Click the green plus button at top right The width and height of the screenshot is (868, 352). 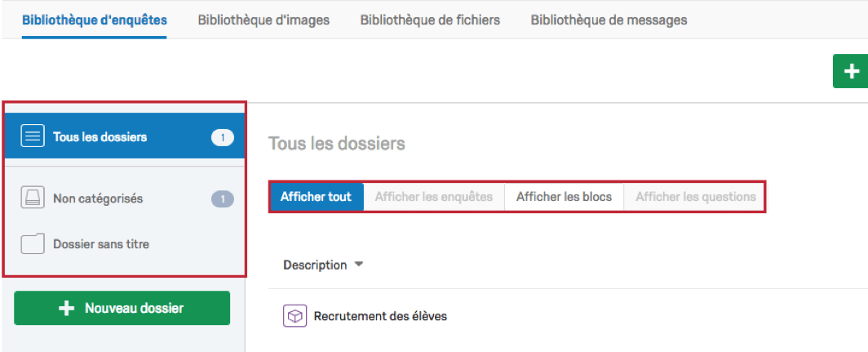(x=851, y=71)
